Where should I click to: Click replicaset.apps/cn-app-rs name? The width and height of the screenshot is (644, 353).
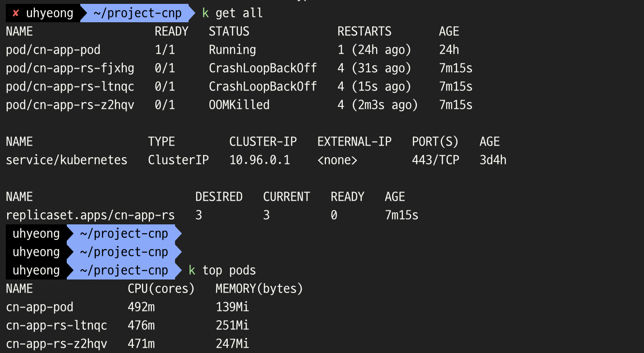click(x=90, y=215)
